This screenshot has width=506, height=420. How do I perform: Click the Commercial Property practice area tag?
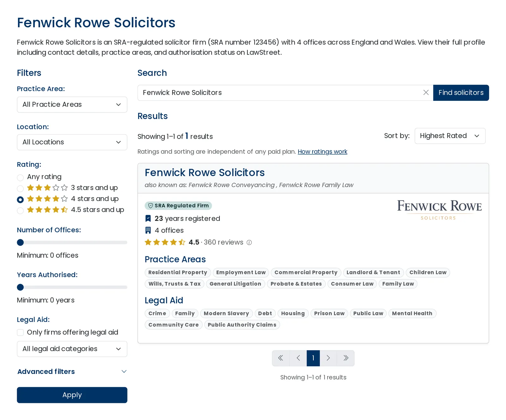pyautogui.click(x=306, y=272)
